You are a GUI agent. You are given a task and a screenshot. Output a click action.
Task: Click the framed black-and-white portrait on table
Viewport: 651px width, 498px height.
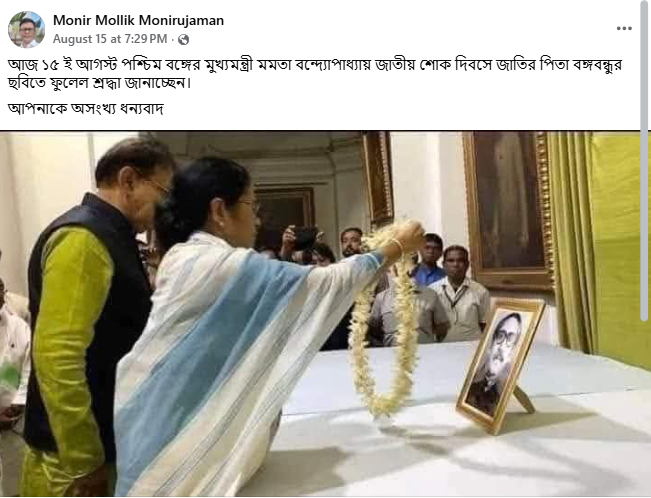[x=501, y=366]
